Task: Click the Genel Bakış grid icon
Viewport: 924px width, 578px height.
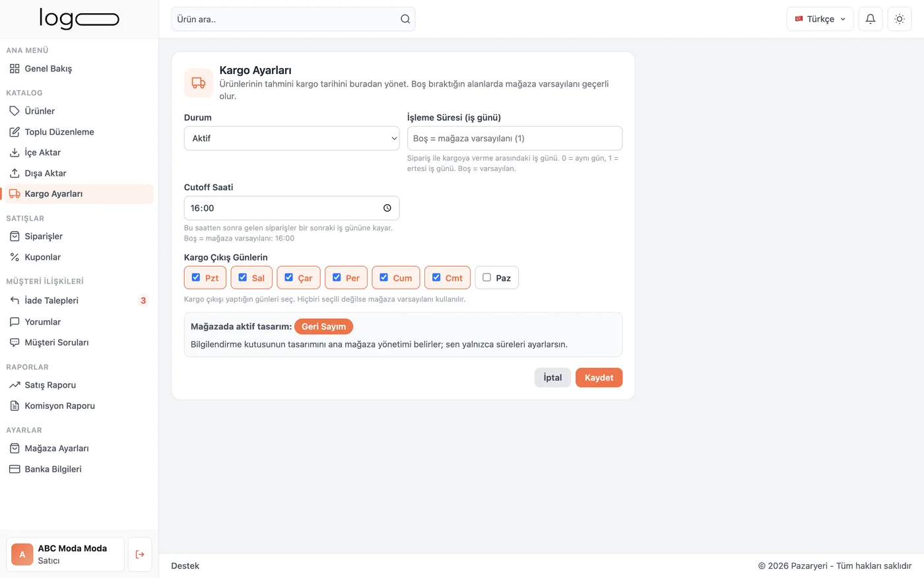Action: point(15,69)
